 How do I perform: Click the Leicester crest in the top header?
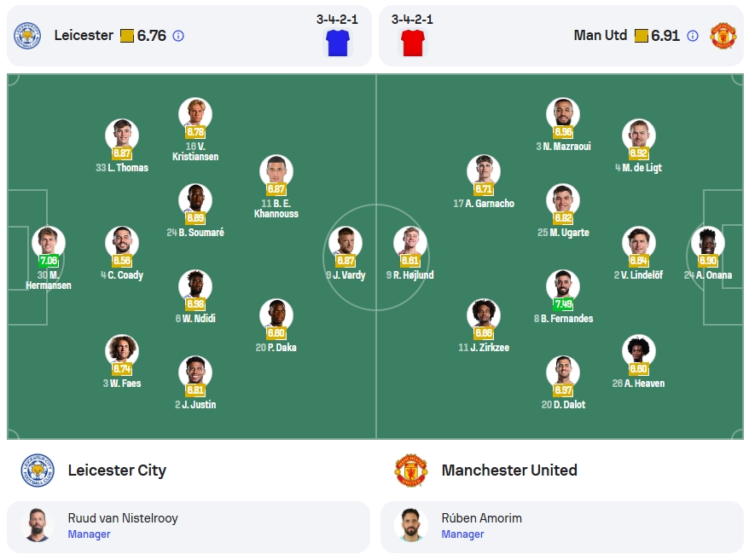(x=27, y=35)
